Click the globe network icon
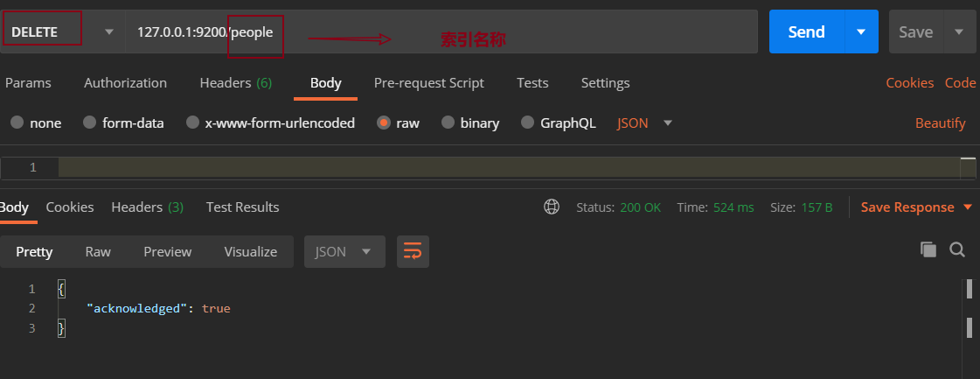The image size is (980, 379). 552,207
